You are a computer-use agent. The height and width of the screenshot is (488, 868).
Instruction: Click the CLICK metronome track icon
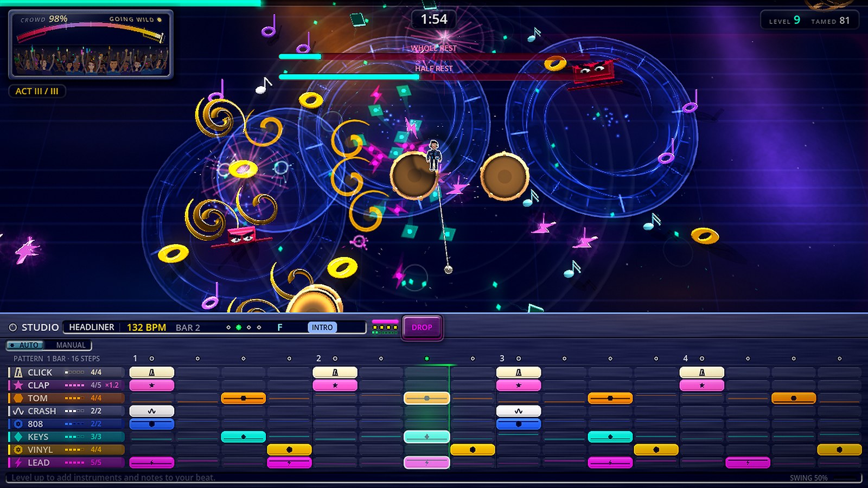point(18,373)
